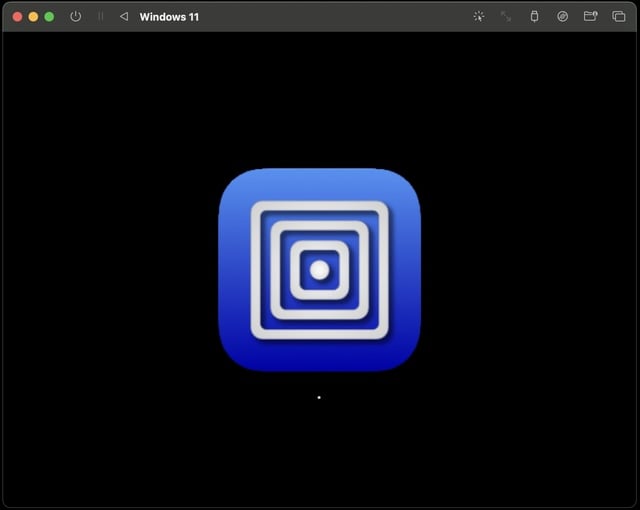Restart the VM with the triangle icon
Screen dimensions: 640x510
(x=124, y=17)
